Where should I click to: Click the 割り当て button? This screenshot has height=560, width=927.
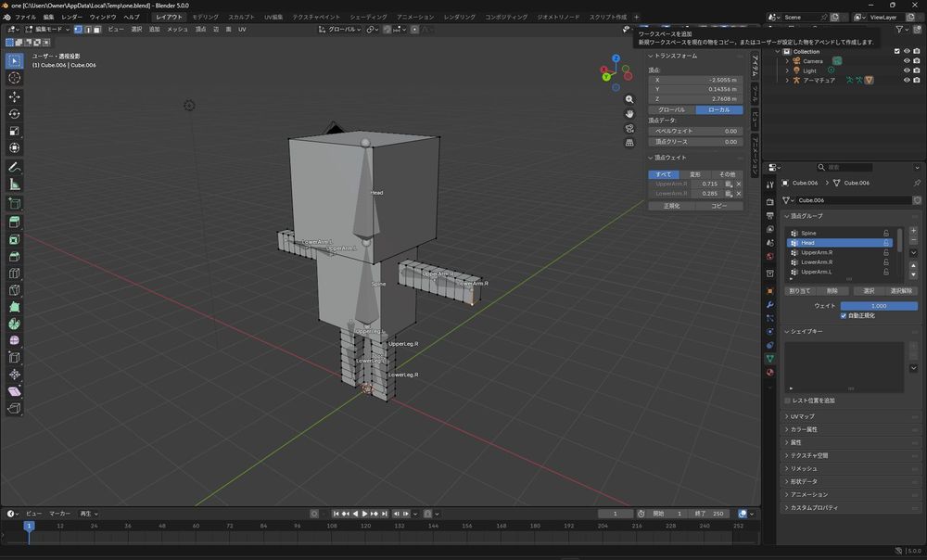tap(799, 290)
